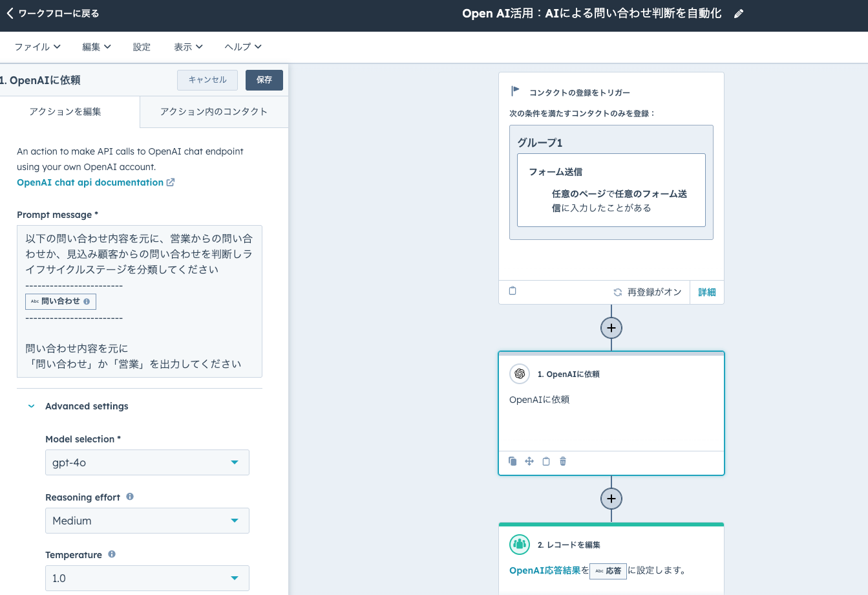Click move icon on OpenAIに依頼 card
The width and height of the screenshot is (868, 595).
pyautogui.click(x=529, y=461)
